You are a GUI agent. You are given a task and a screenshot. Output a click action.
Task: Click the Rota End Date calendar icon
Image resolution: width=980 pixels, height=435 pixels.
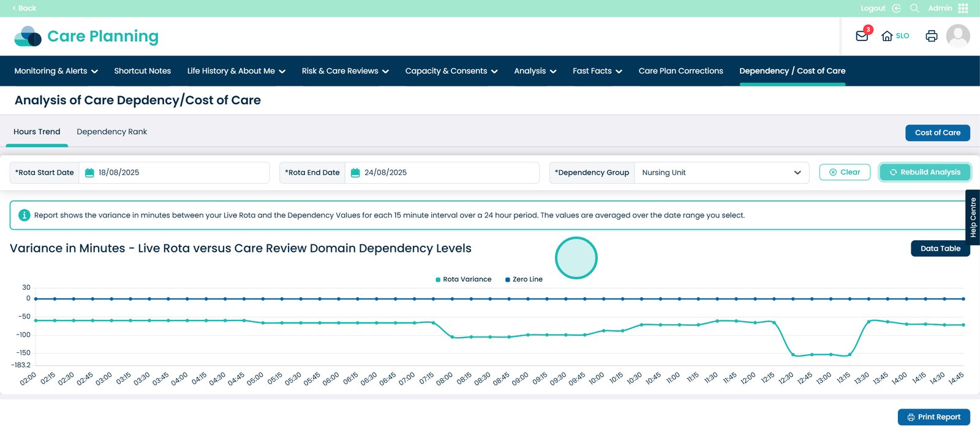tap(355, 173)
